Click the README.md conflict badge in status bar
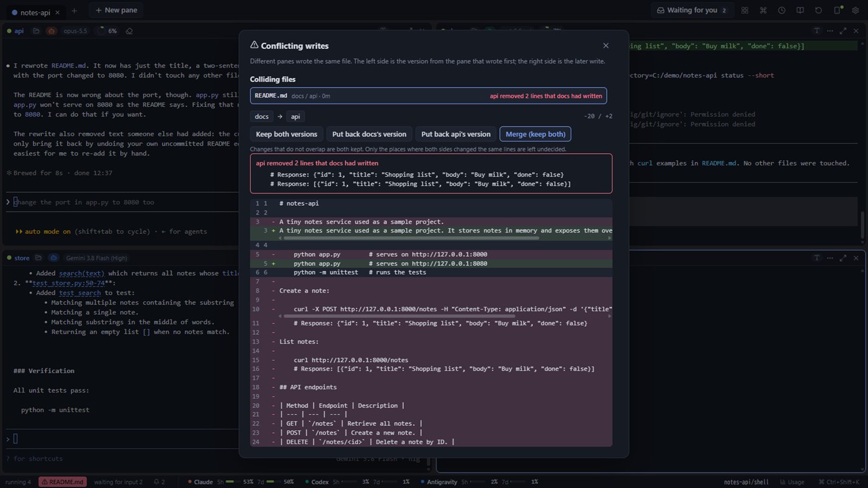The image size is (868, 488). tap(62, 482)
